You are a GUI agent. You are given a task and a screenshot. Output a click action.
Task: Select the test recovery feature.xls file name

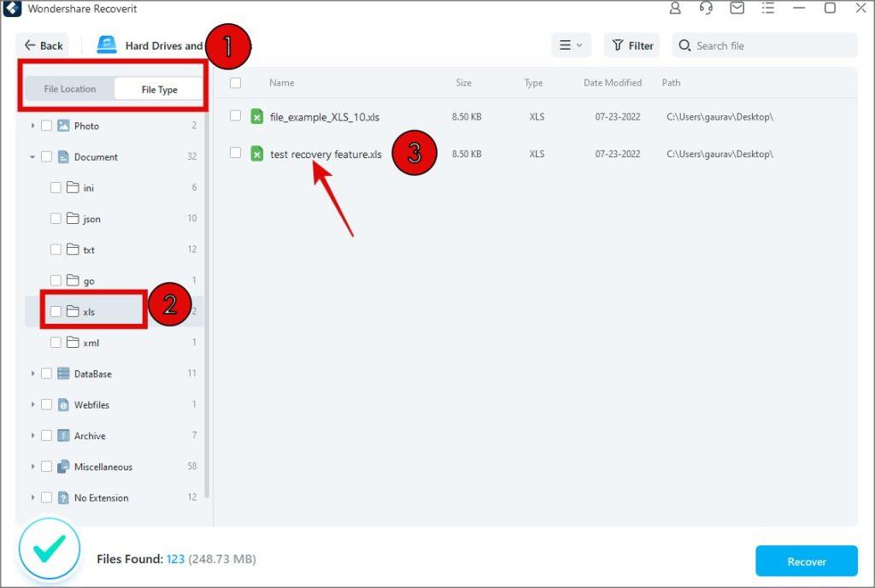coord(326,154)
